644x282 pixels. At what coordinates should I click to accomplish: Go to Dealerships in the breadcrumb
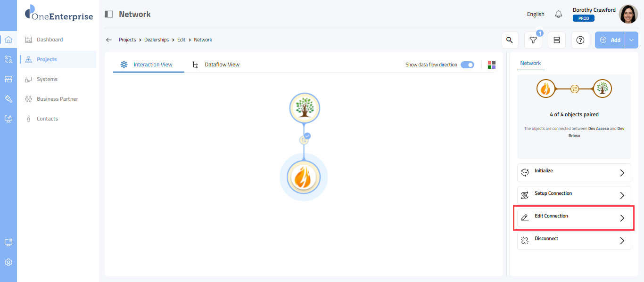(x=157, y=40)
